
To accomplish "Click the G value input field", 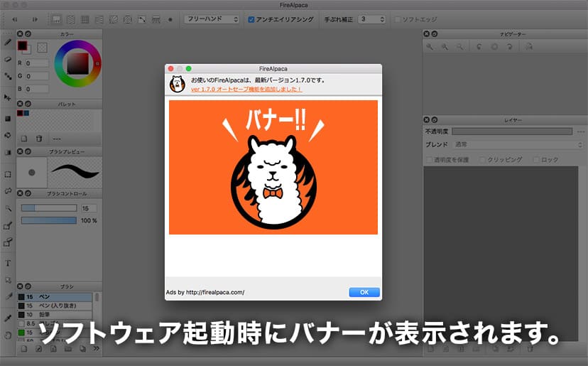I will pos(37,76).
